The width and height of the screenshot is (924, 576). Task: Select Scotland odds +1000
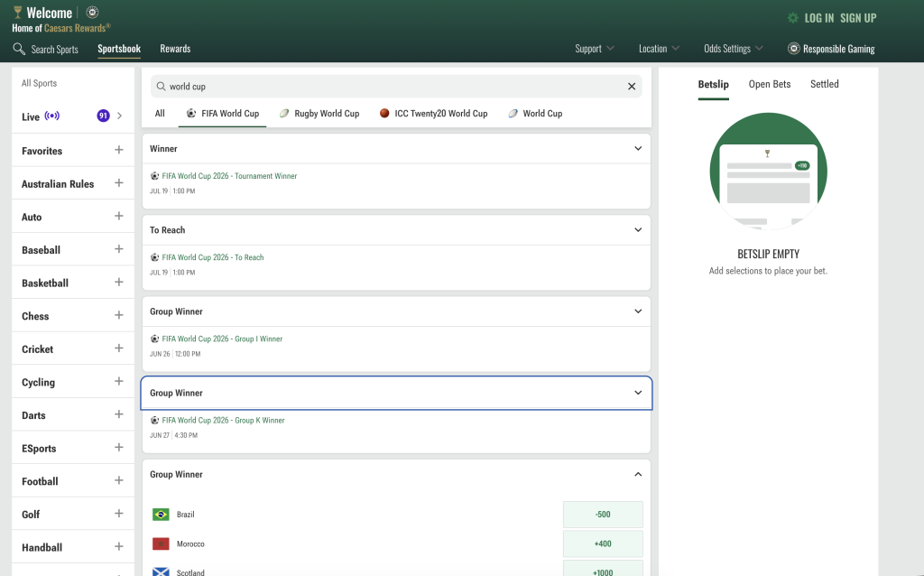click(x=603, y=570)
